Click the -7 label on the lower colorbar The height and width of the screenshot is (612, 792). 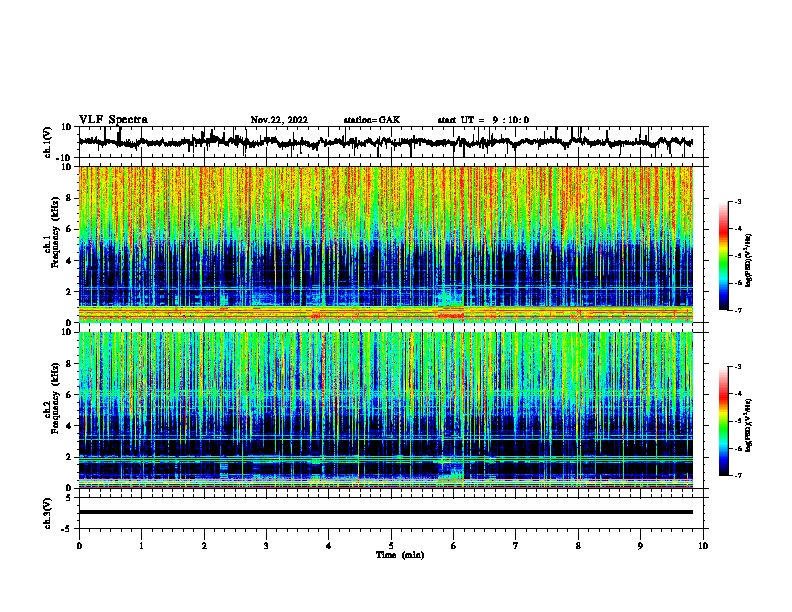click(x=737, y=475)
